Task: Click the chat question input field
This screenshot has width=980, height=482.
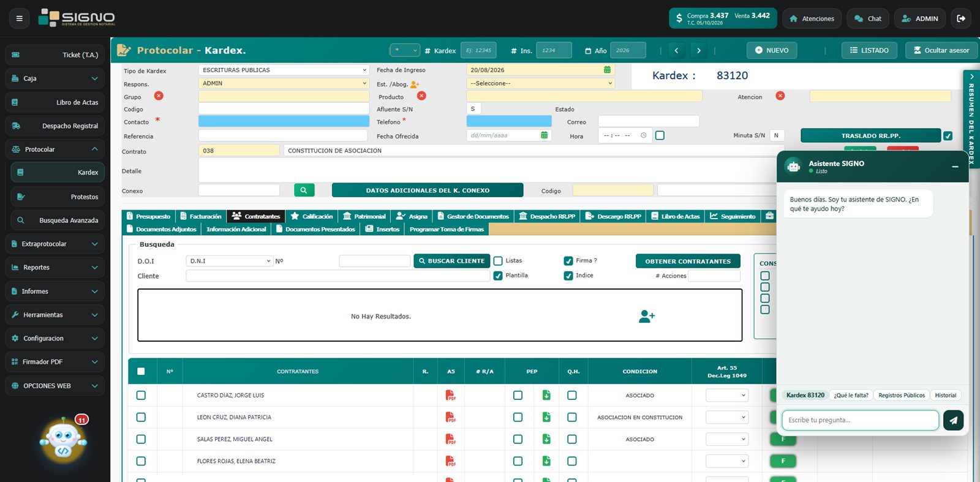Action: pos(861,420)
